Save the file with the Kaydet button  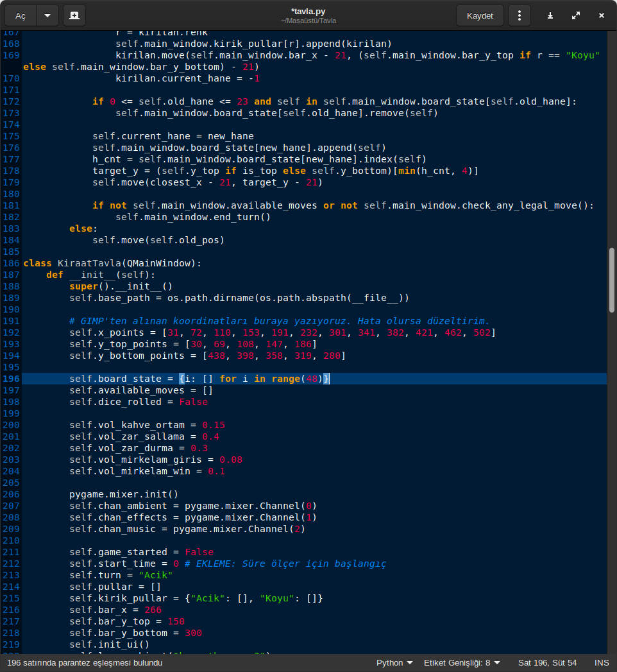point(480,15)
